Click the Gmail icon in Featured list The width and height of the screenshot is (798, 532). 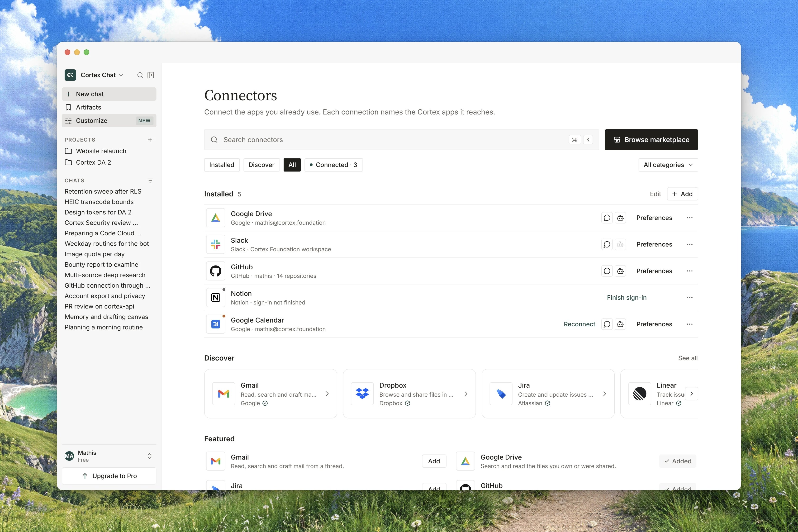click(215, 461)
